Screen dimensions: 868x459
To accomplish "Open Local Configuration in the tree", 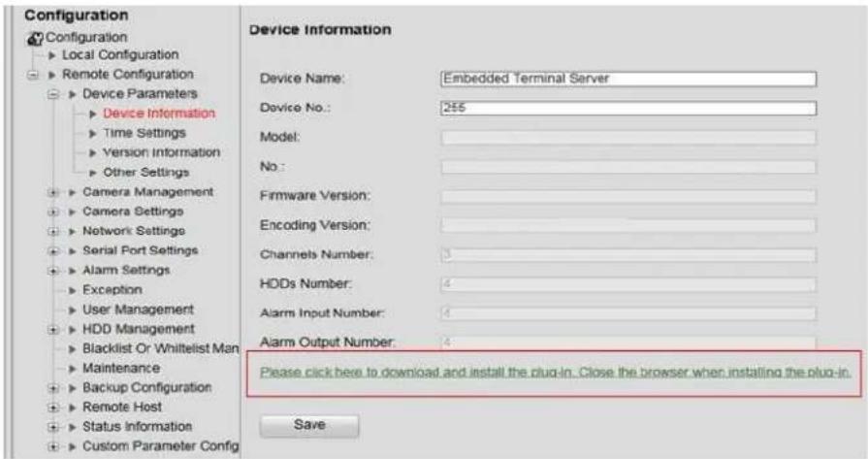I will (x=120, y=54).
